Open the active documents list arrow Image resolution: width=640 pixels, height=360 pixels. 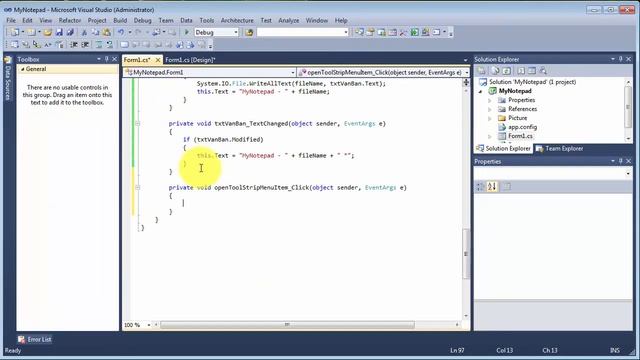465,60
